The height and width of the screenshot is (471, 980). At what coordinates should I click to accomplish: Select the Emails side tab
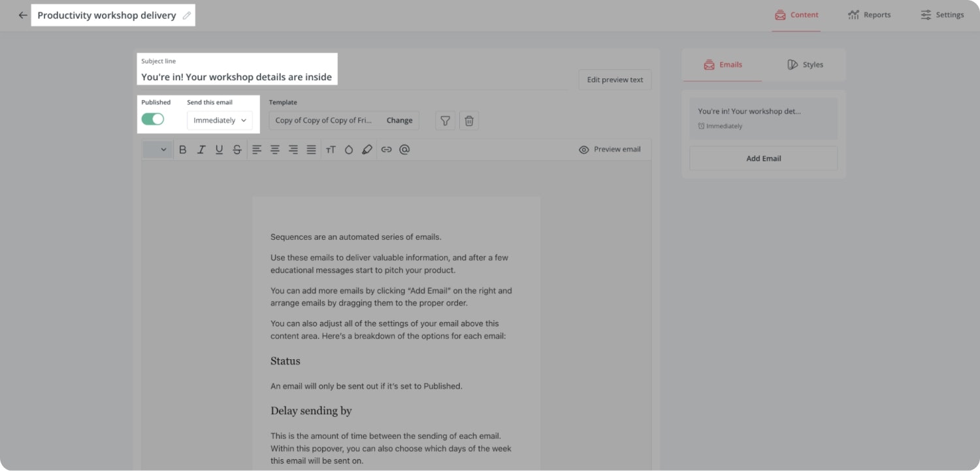(x=723, y=65)
